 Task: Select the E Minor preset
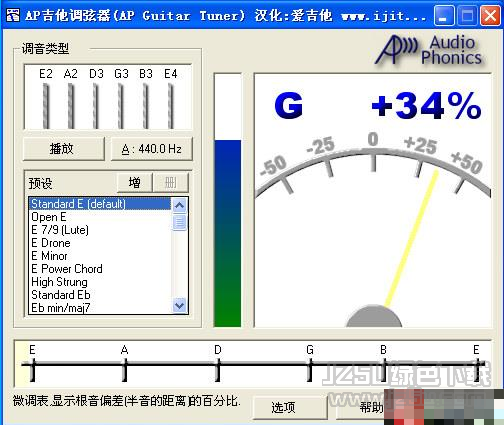click(100, 256)
